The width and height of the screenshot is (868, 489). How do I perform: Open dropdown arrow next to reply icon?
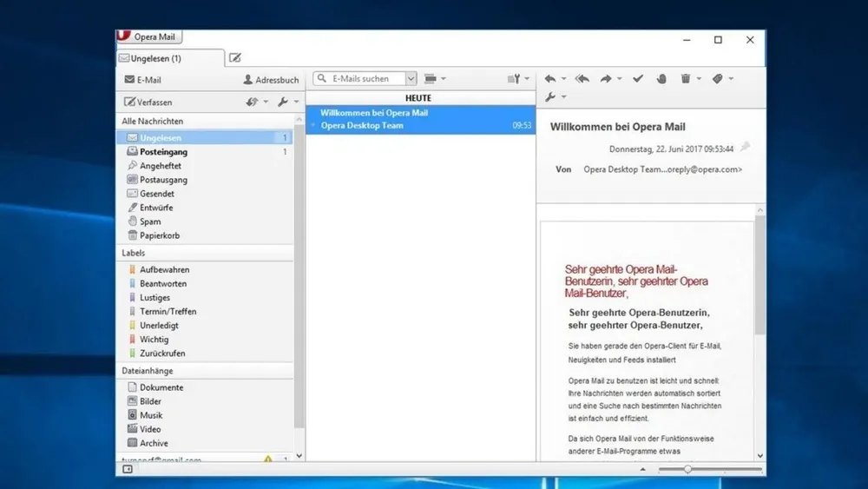(563, 79)
